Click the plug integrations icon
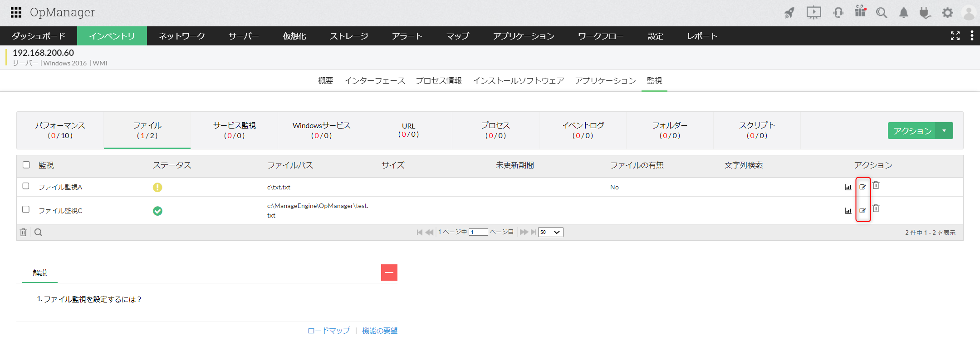 [925, 13]
